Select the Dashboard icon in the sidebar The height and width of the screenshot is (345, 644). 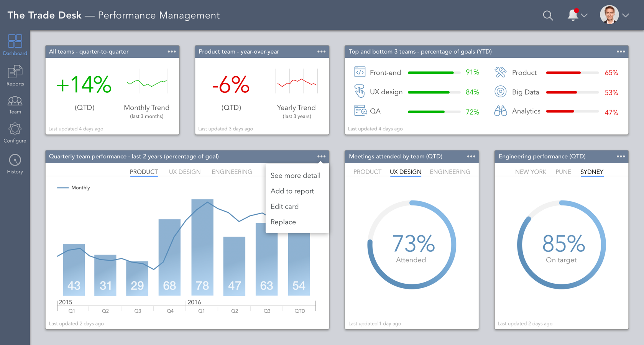tap(15, 41)
